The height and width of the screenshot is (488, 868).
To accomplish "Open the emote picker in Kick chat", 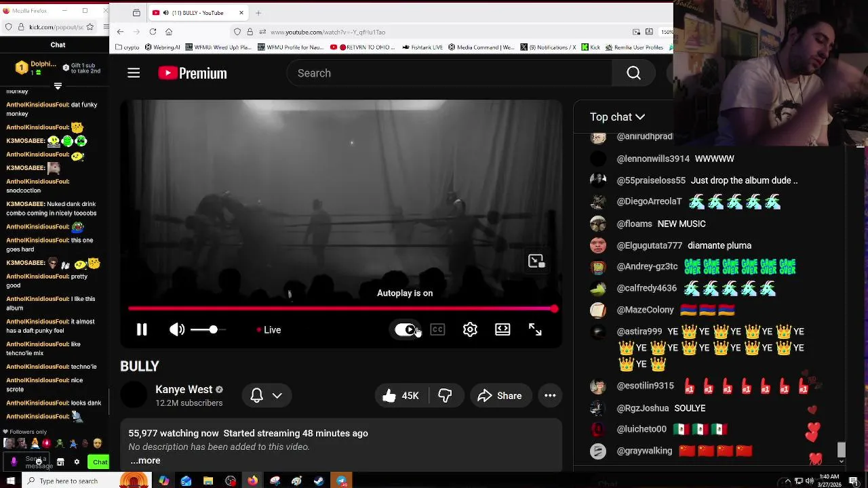I will [x=39, y=462].
